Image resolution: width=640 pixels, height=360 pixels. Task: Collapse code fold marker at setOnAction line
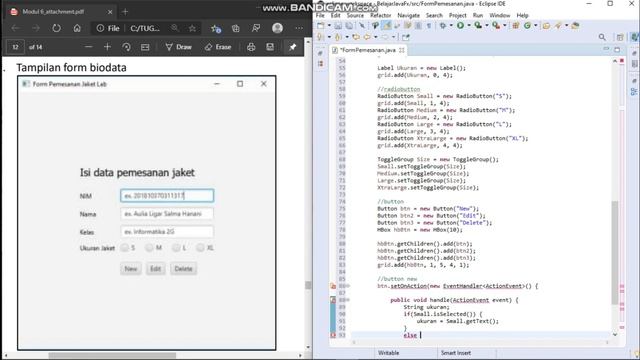347,286
